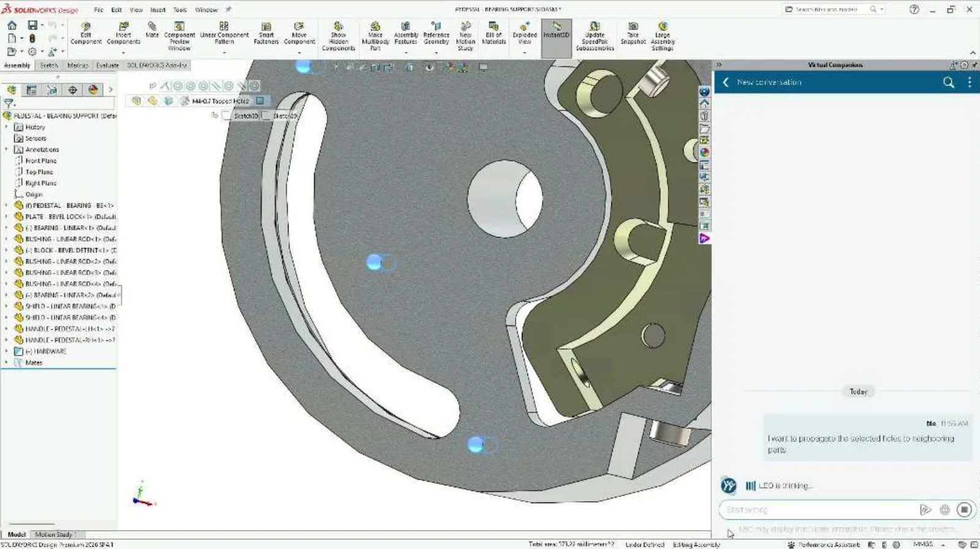Open the Options gear icon
The height and width of the screenshot is (549, 980).
click(32, 51)
